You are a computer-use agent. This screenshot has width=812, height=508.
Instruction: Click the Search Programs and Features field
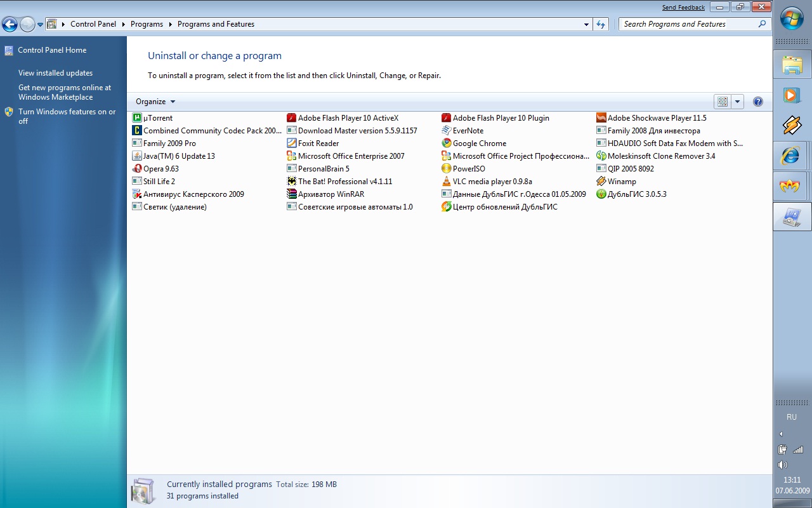click(688, 24)
